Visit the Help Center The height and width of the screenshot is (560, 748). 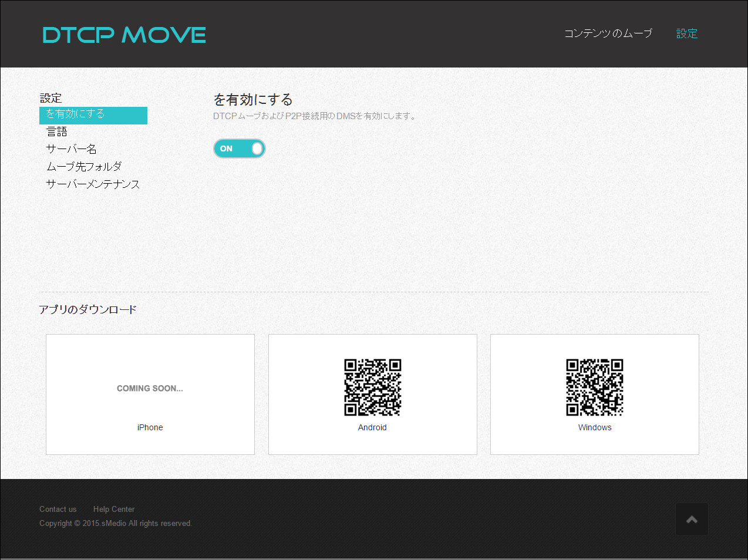[113, 509]
